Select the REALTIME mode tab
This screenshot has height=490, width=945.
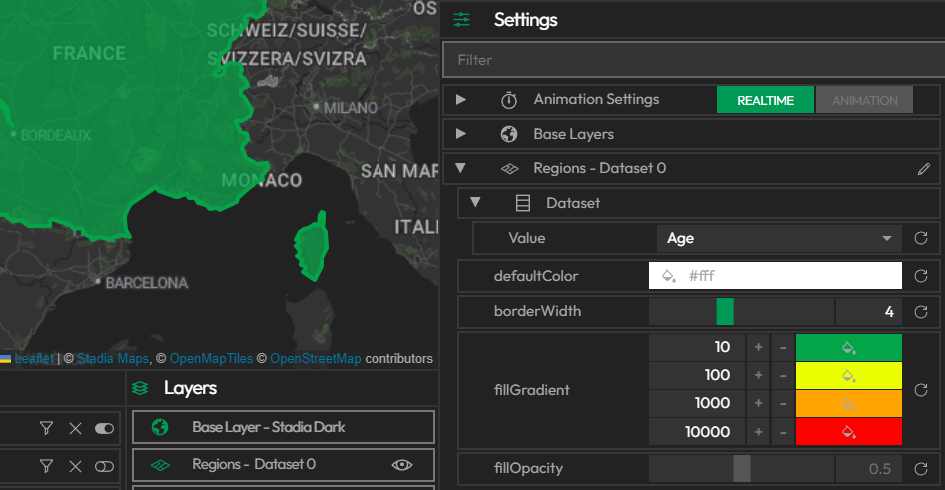click(x=765, y=100)
